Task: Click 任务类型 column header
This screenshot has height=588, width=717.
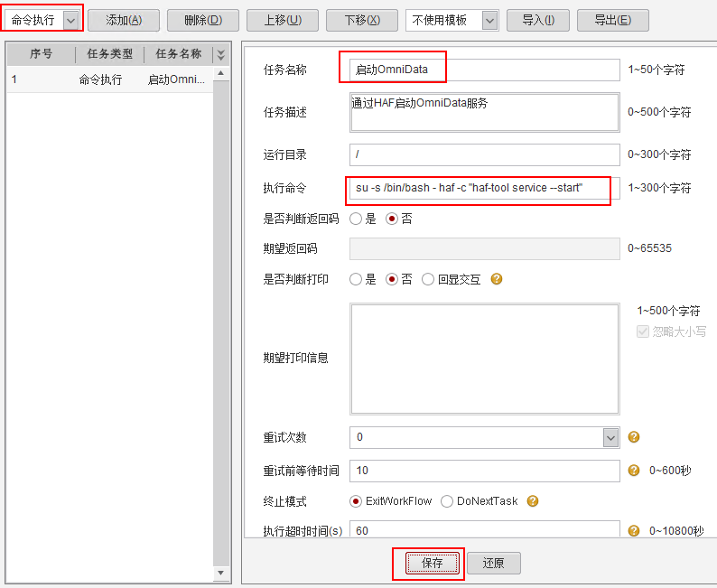Action: (110, 54)
